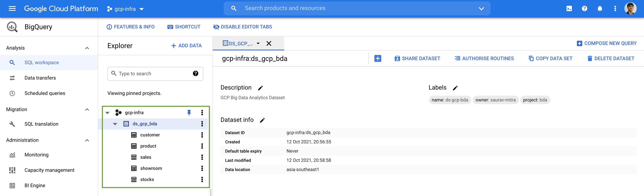
Task: Click COMPOSE NEW QUERY
Action: tap(606, 43)
